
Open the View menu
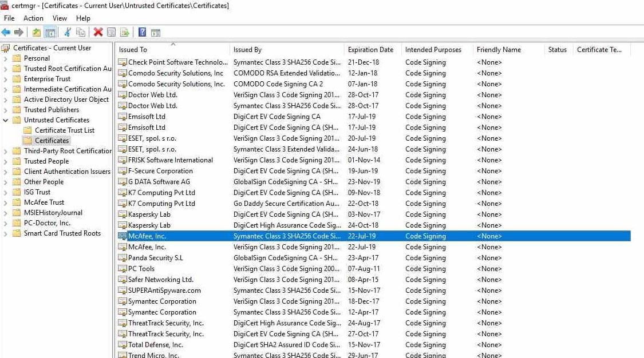coord(60,18)
